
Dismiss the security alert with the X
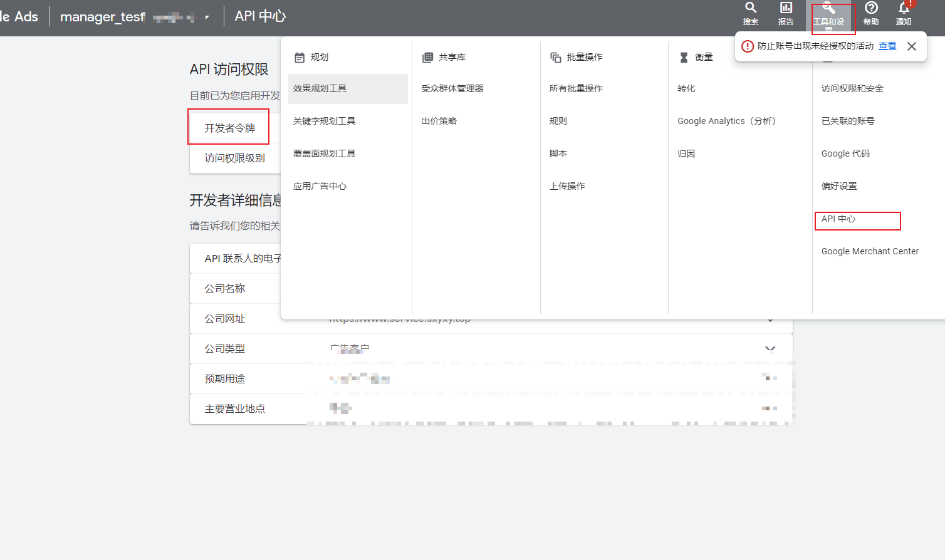[912, 46]
